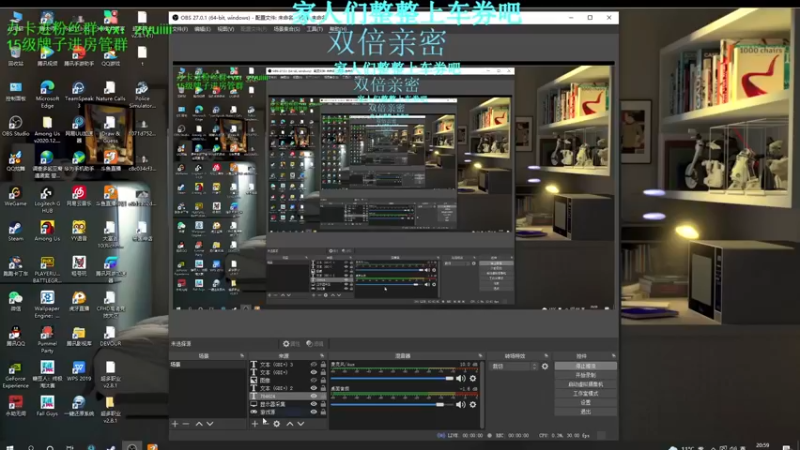800x450 pixels.
Task: Move selected source down
Action: click(301, 424)
